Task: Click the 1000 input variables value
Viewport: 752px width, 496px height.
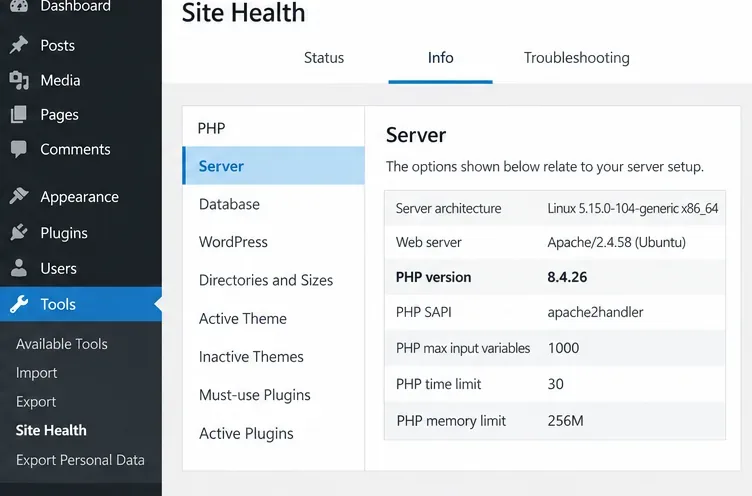Action: (564, 348)
